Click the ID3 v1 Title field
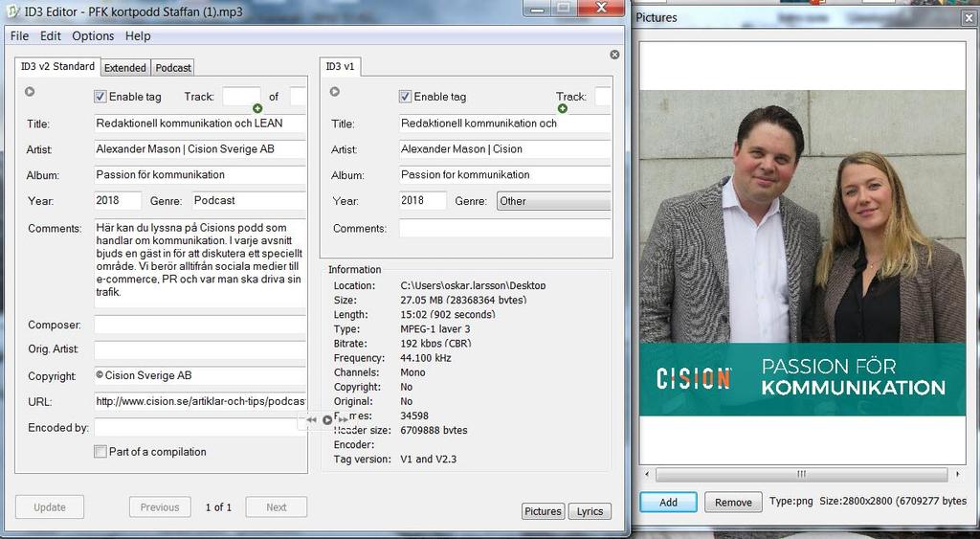This screenshot has height=539, width=980. pos(505,124)
